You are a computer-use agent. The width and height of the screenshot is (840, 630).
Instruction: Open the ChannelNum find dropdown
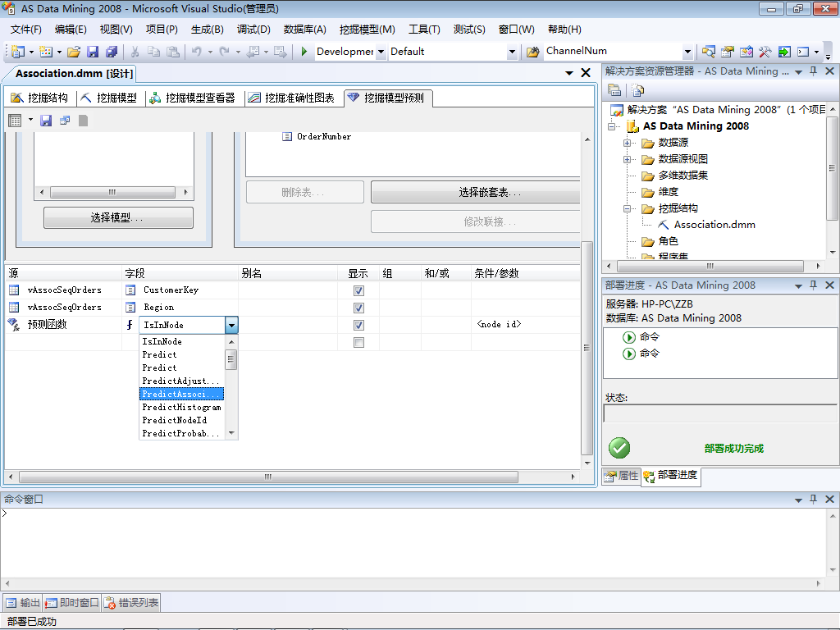[x=687, y=52]
